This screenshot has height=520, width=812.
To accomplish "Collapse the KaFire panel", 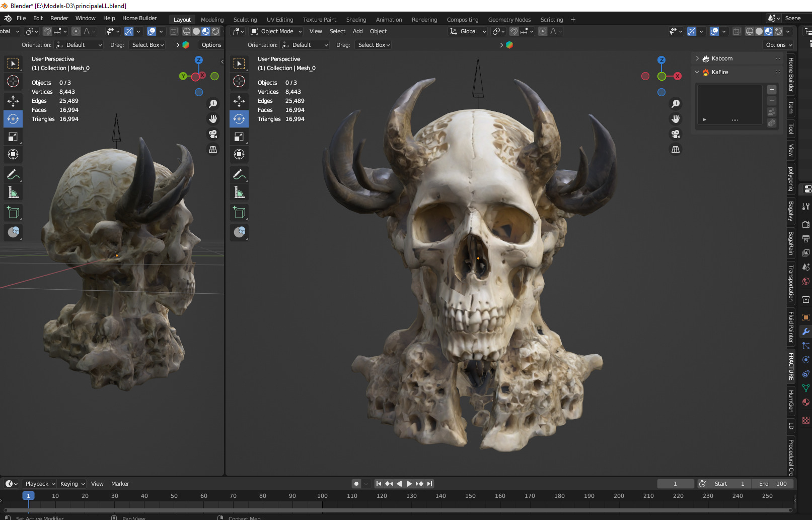I will (x=697, y=72).
